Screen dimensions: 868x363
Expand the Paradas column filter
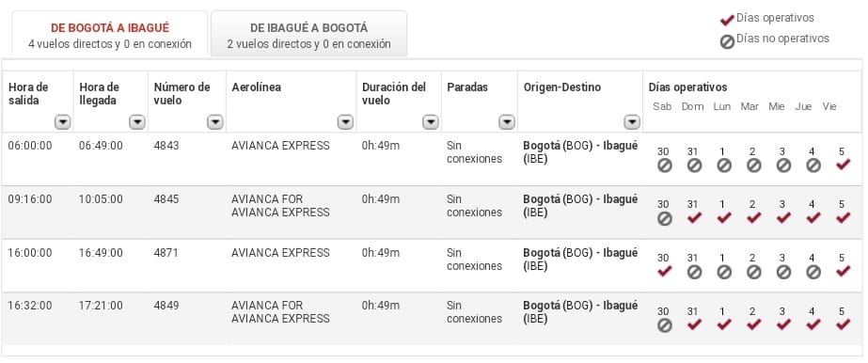coord(507,123)
